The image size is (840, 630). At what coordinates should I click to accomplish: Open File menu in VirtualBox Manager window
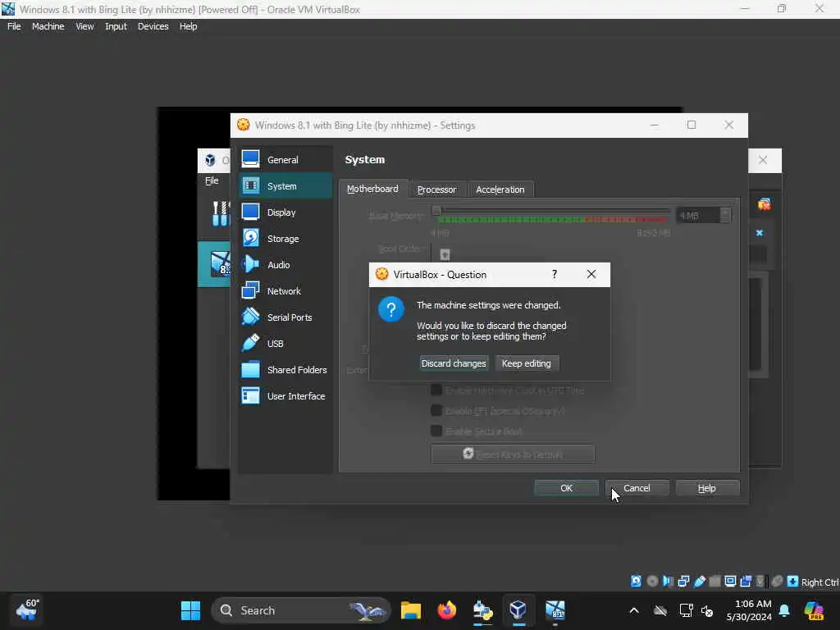point(212,180)
